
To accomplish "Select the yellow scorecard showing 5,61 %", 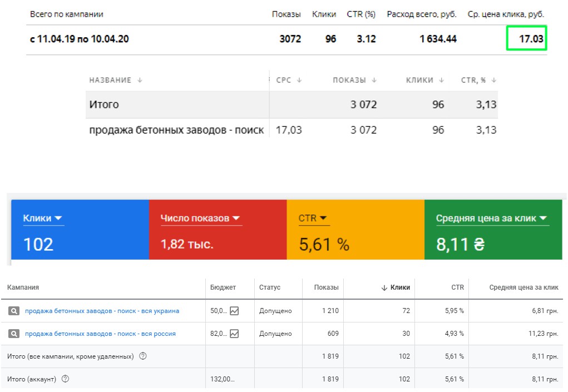I will (355, 230).
